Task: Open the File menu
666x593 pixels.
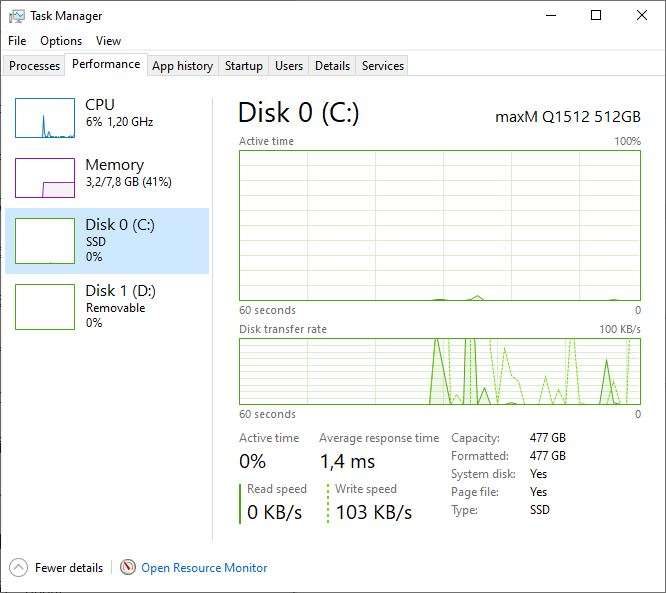Action: click(17, 41)
